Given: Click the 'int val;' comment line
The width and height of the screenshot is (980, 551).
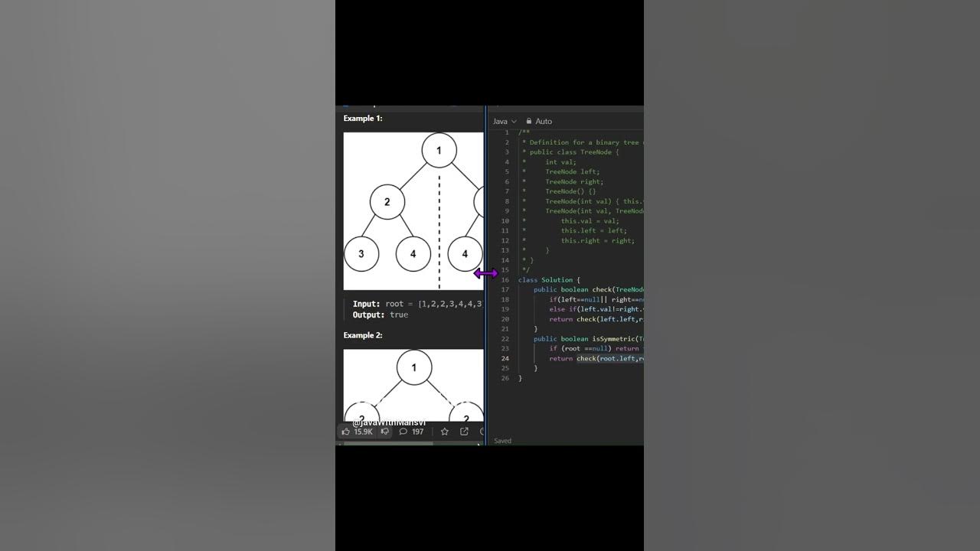Looking at the screenshot, I should pyautogui.click(x=560, y=162).
